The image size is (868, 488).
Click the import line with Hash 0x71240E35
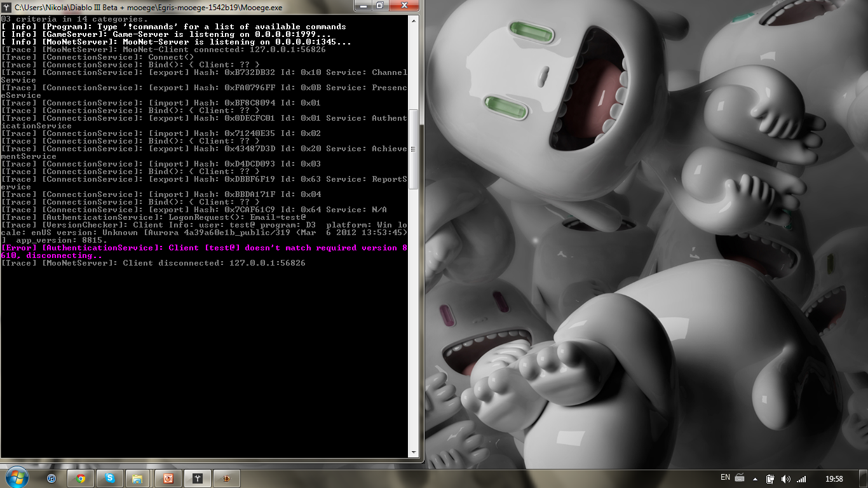(x=161, y=133)
